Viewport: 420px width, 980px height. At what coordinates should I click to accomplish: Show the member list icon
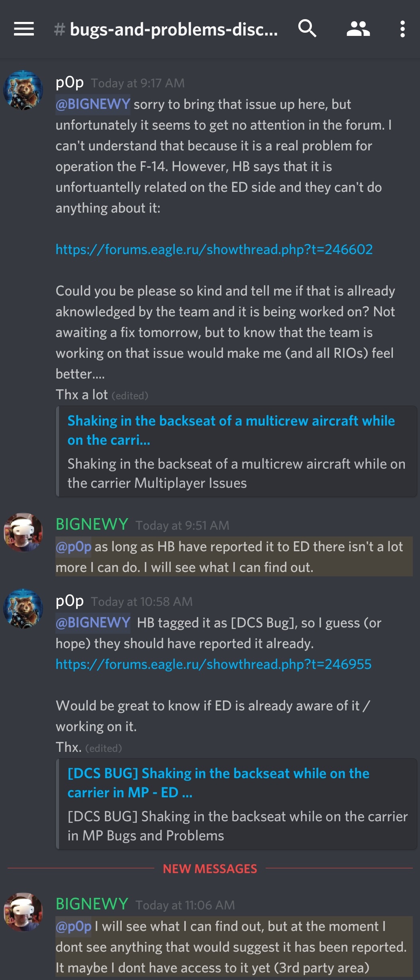[x=358, y=29]
